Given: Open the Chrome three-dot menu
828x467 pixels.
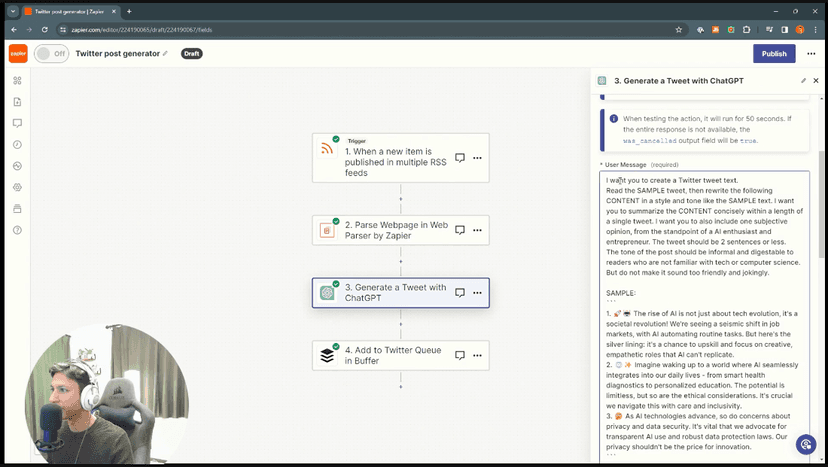Looking at the screenshot, I should [815, 30].
